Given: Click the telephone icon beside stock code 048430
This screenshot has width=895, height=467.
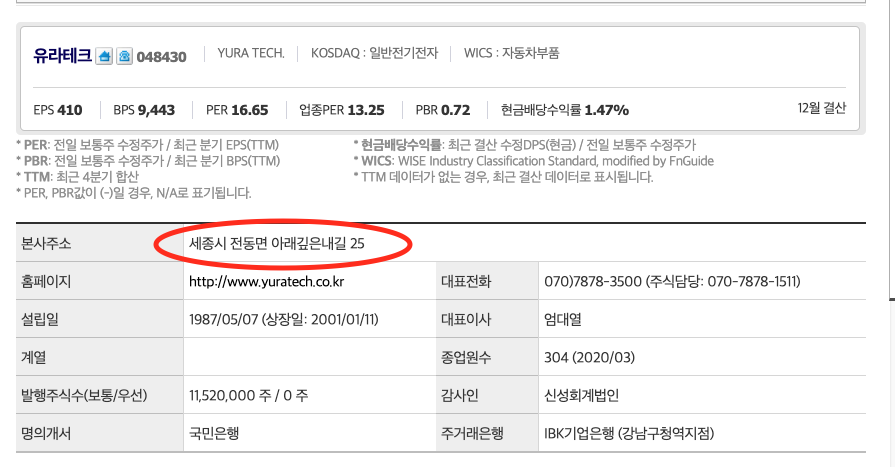Looking at the screenshot, I should pos(124,56).
